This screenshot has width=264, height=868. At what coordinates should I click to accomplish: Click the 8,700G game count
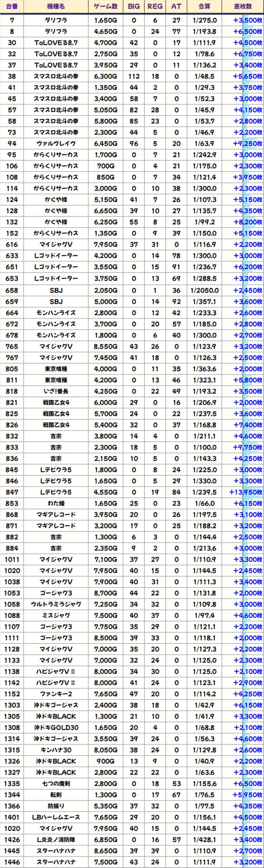(106, 593)
